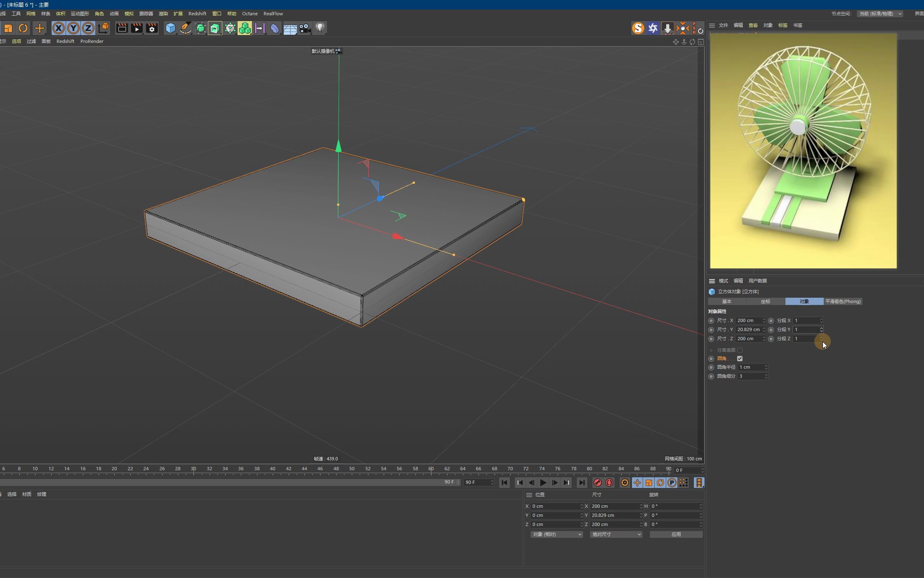Open viewport 过滤 menu
The width and height of the screenshot is (924, 578).
point(31,41)
